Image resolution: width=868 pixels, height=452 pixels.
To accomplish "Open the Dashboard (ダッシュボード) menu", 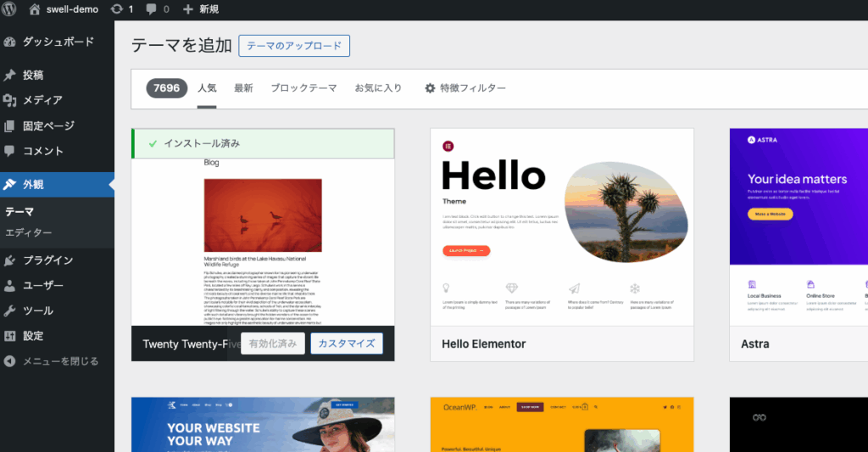I will (x=57, y=42).
